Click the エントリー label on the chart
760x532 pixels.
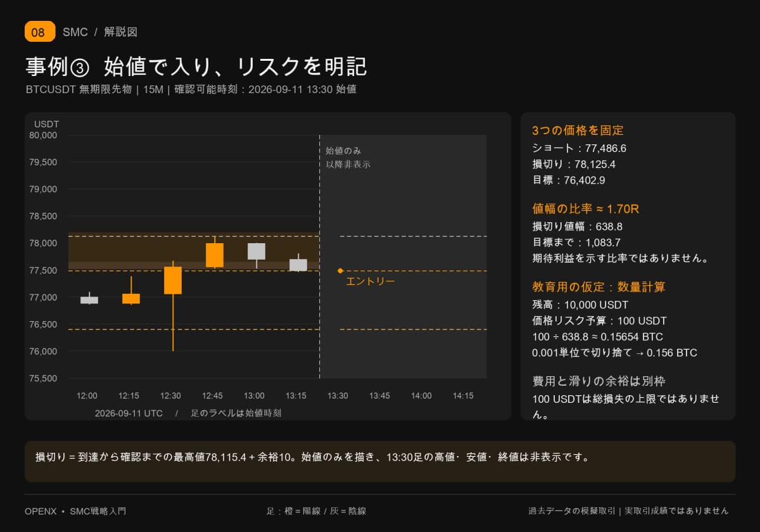pos(370,281)
